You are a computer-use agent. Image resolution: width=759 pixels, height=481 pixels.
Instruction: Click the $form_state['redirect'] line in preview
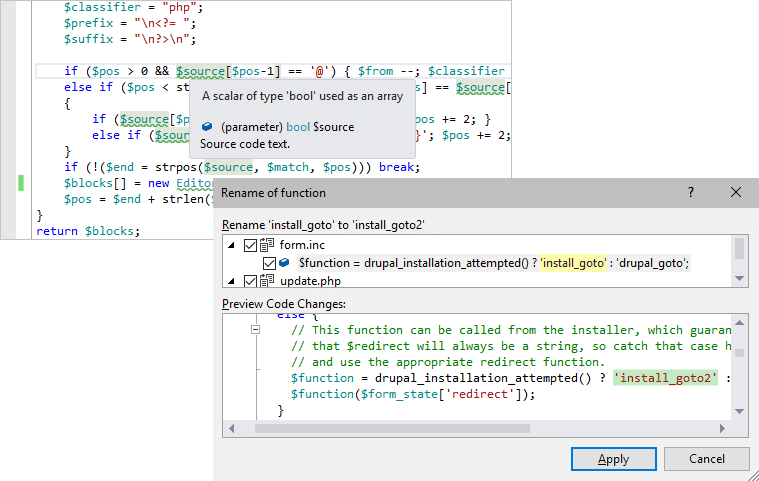(412, 394)
